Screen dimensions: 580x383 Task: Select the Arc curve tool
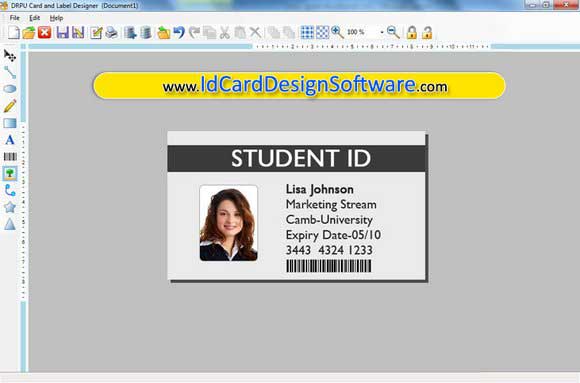[10, 190]
